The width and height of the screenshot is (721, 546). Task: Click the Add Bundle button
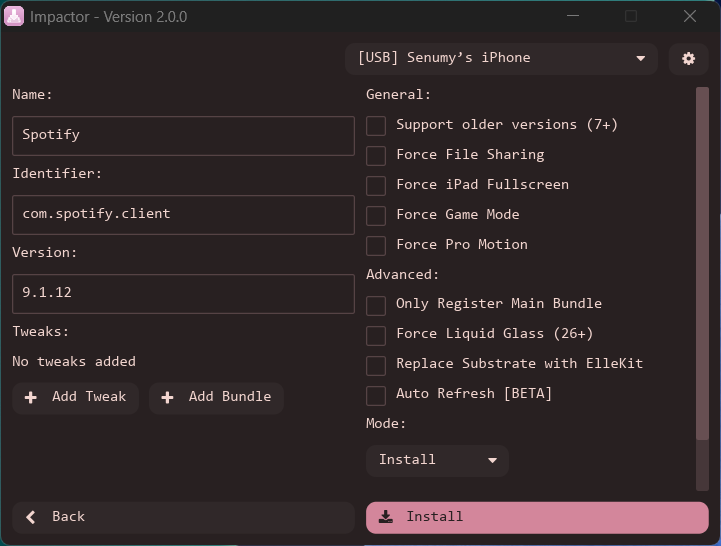tap(216, 397)
